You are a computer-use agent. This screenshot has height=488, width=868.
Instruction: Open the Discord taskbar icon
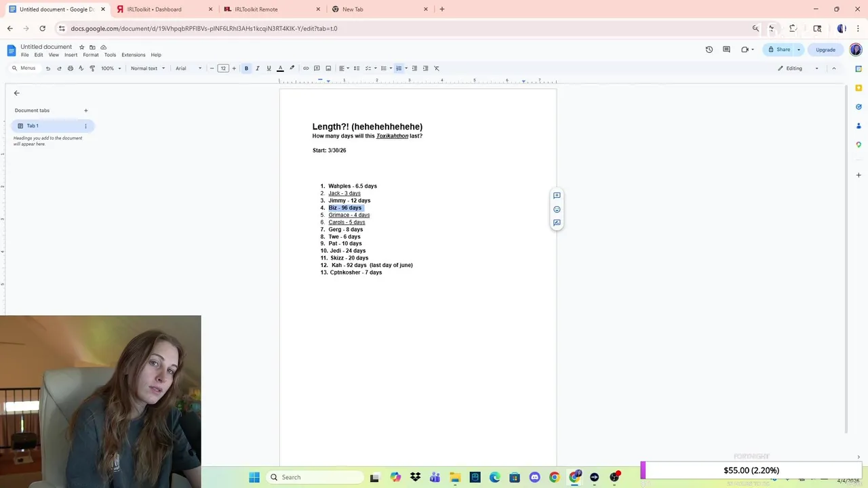(x=534, y=477)
